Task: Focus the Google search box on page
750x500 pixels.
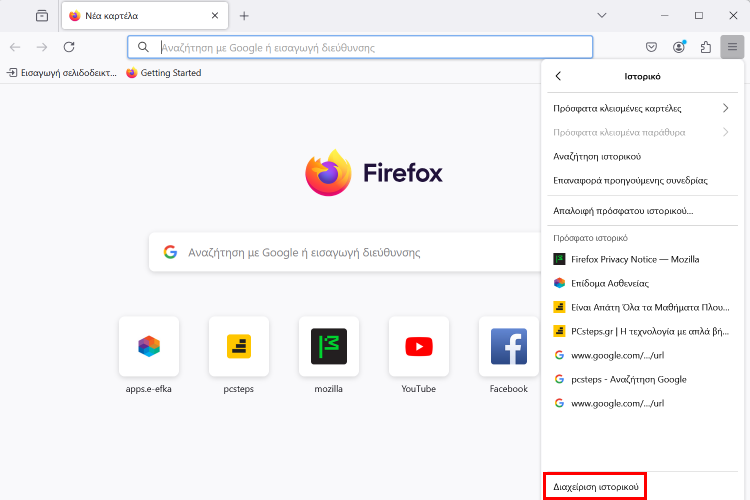Action: pos(344,252)
